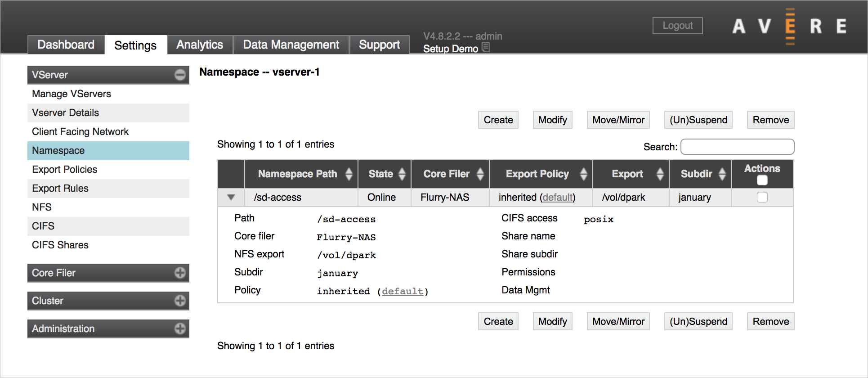Select the /sd-access row checkbox
868x378 pixels.
tap(762, 197)
